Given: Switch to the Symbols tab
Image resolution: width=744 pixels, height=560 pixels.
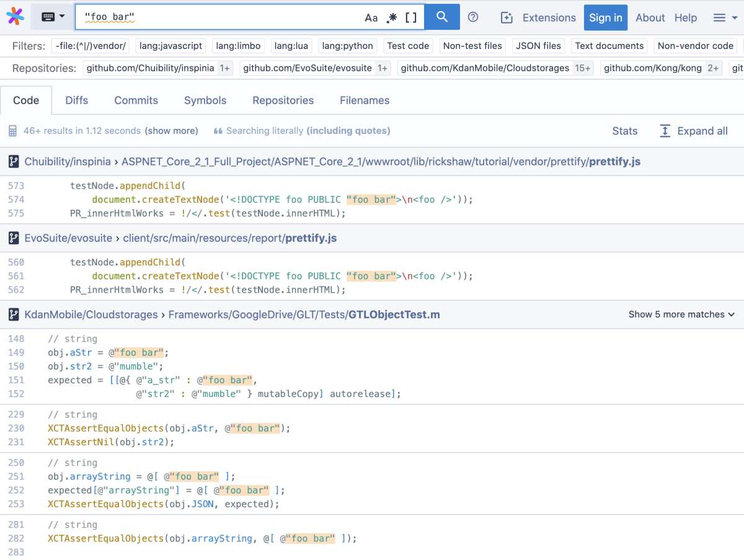Looking at the screenshot, I should click(205, 100).
